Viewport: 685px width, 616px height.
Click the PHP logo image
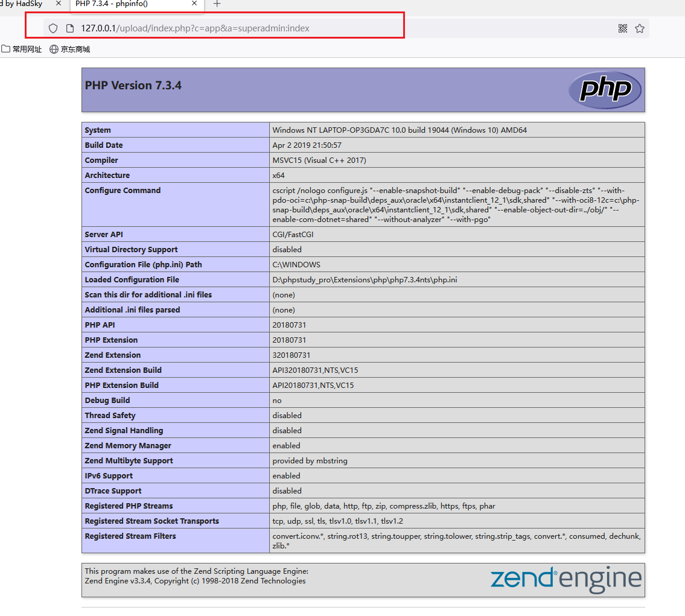(605, 90)
